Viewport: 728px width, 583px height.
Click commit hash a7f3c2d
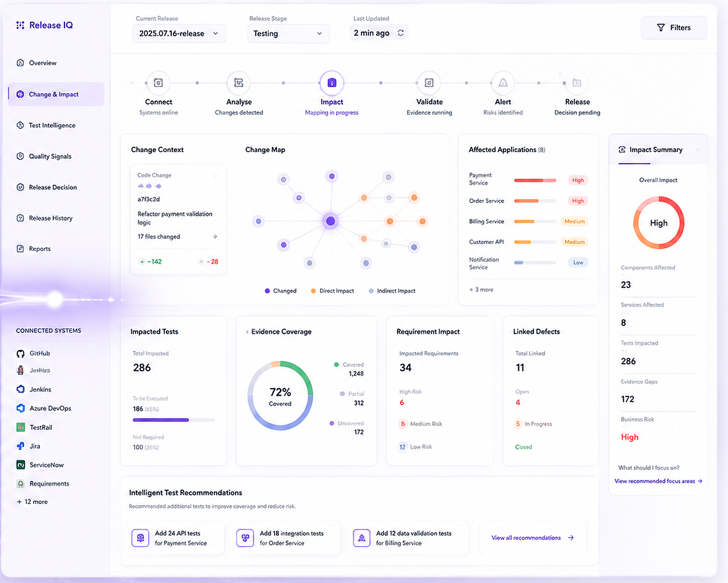[x=149, y=199]
